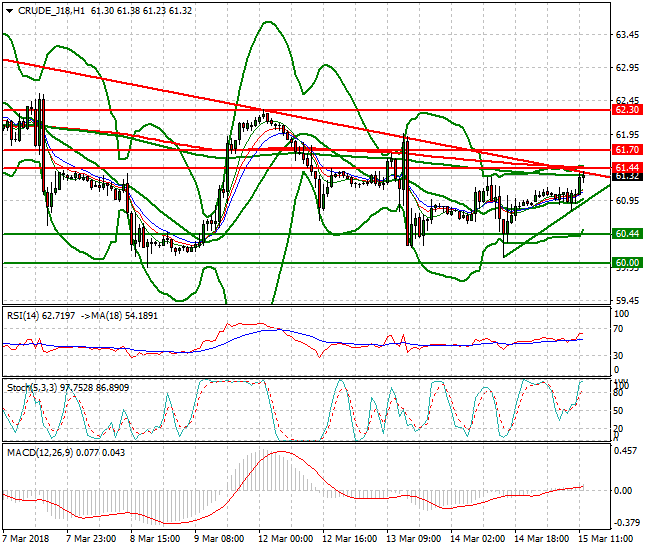Select the RSI(14) 62.7197 indicator label
Screen dimensions: 650x550
(41, 316)
